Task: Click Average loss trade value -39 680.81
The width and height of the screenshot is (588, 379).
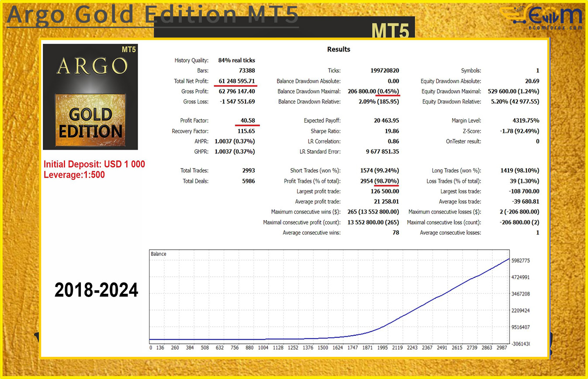Action: coord(526,202)
